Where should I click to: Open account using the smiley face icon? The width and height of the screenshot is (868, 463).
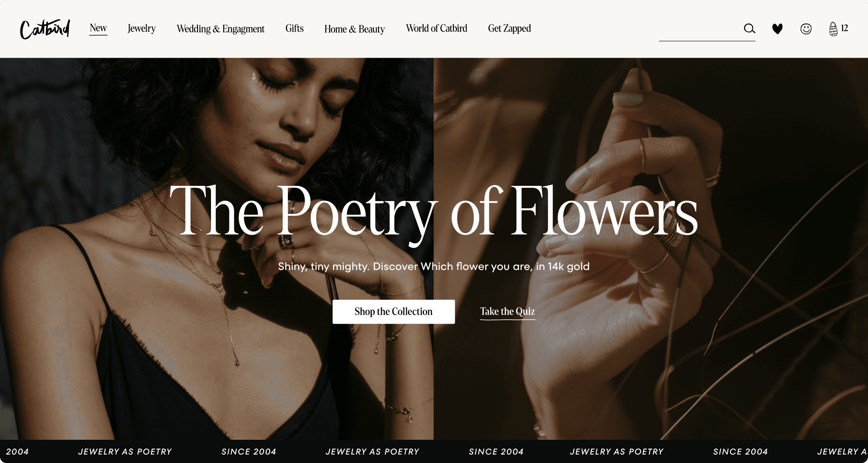806,28
